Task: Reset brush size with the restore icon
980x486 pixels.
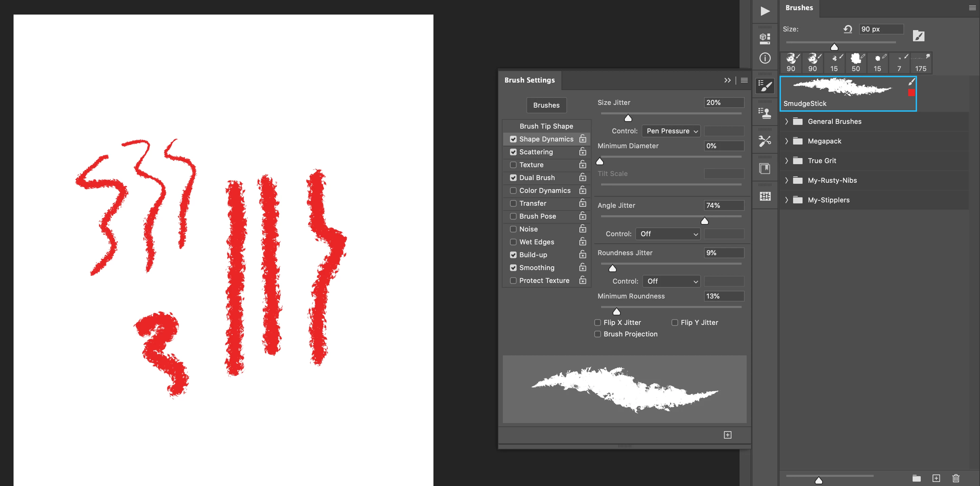Action: point(847,29)
